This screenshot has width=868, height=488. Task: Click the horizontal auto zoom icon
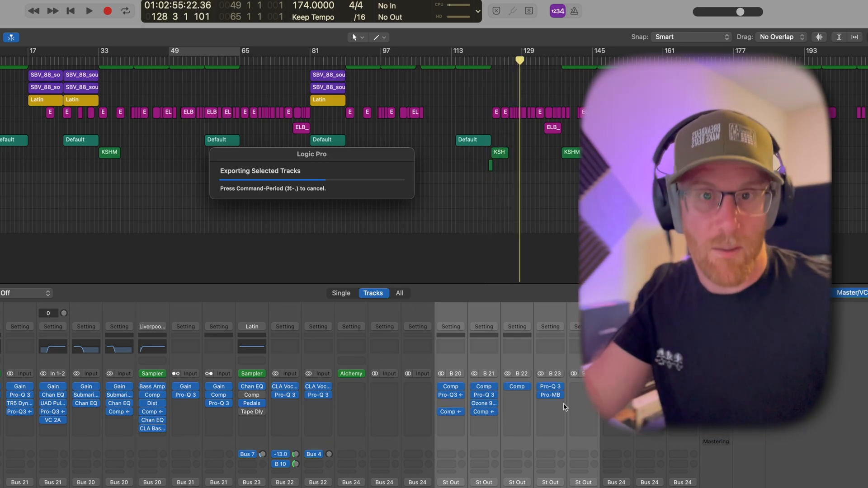(x=854, y=37)
